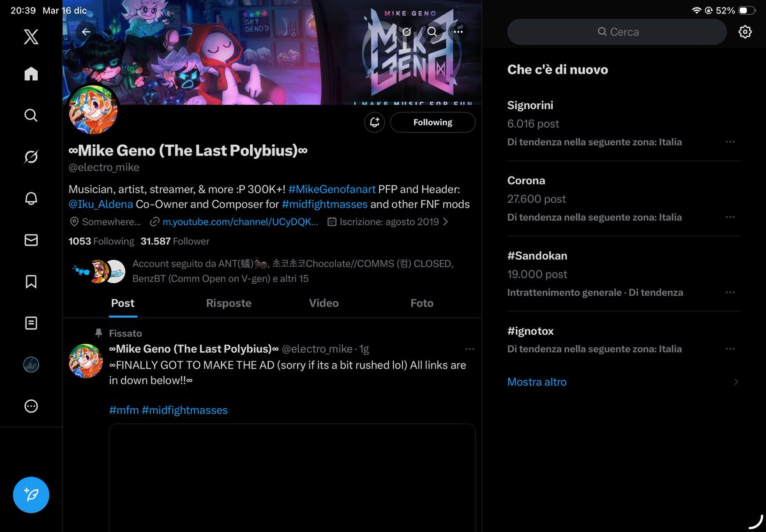The height and width of the screenshot is (532, 766).
Task: Open the #Sandokan trend
Action: point(624,274)
